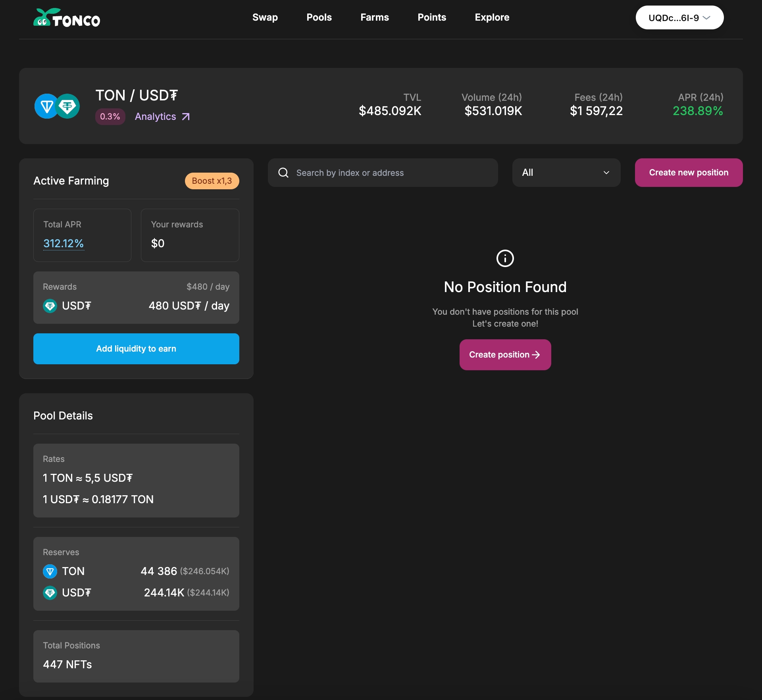Viewport: 762px width, 700px height.
Task: Navigate to Points in the navbar
Action: (x=431, y=17)
